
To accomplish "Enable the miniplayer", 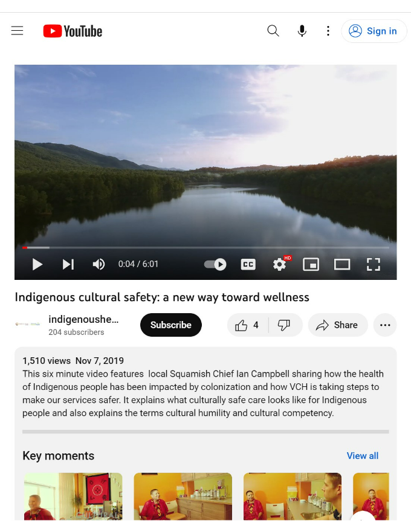I will click(x=311, y=264).
